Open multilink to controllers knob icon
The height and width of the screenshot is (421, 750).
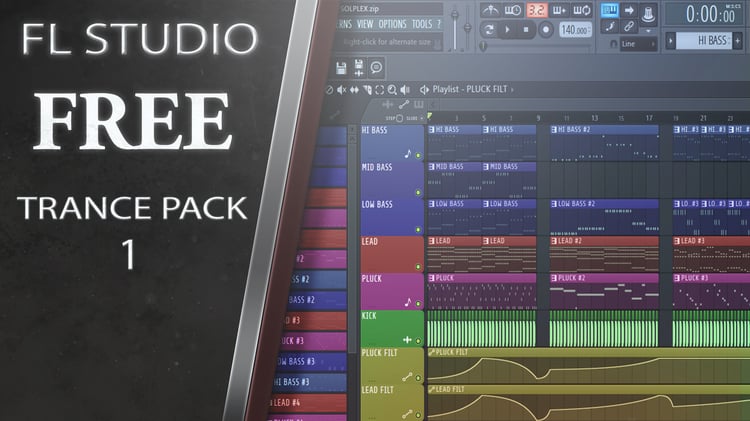(x=648, y=13)
